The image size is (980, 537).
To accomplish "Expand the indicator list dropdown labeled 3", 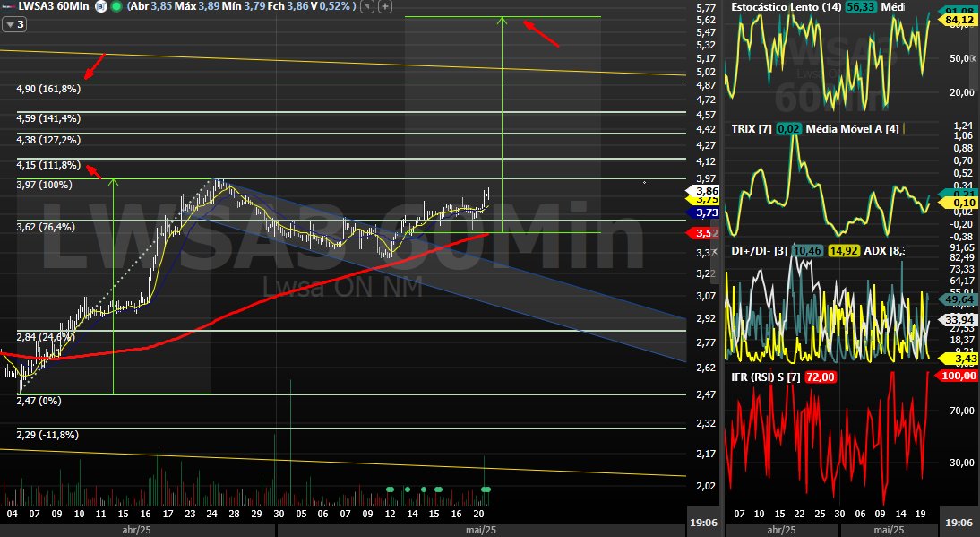I will tap(14, 24).
